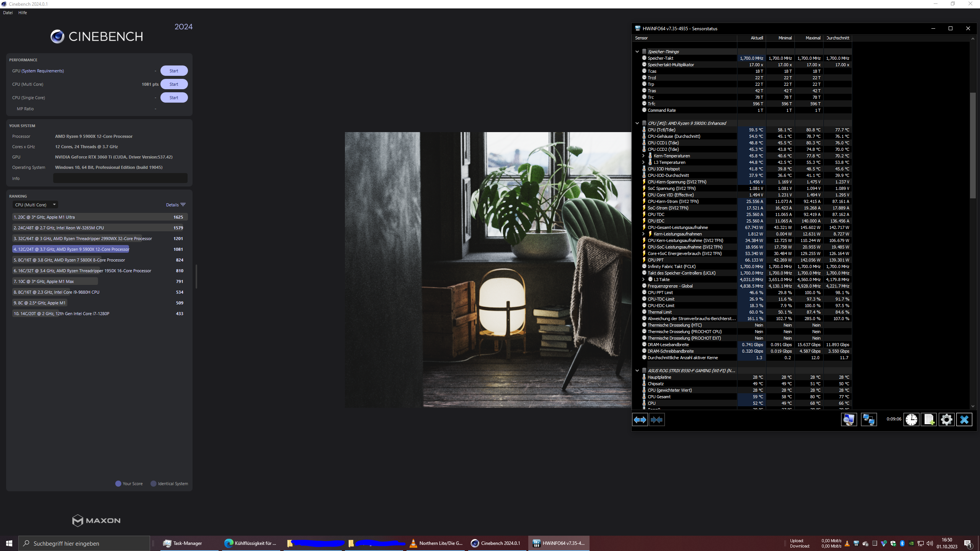
Task: Click the logging sheet-with-plus icon
Action: point(929,420)
